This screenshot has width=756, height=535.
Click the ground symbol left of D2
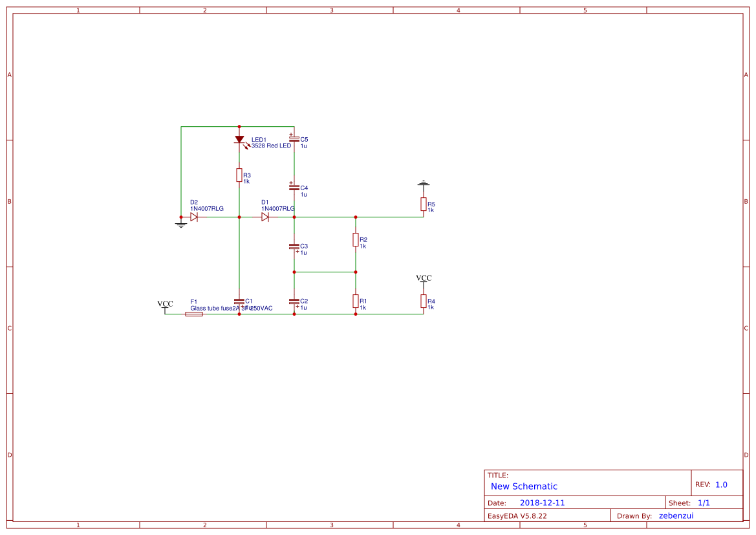pyautogui.click(x=180, y=224)
